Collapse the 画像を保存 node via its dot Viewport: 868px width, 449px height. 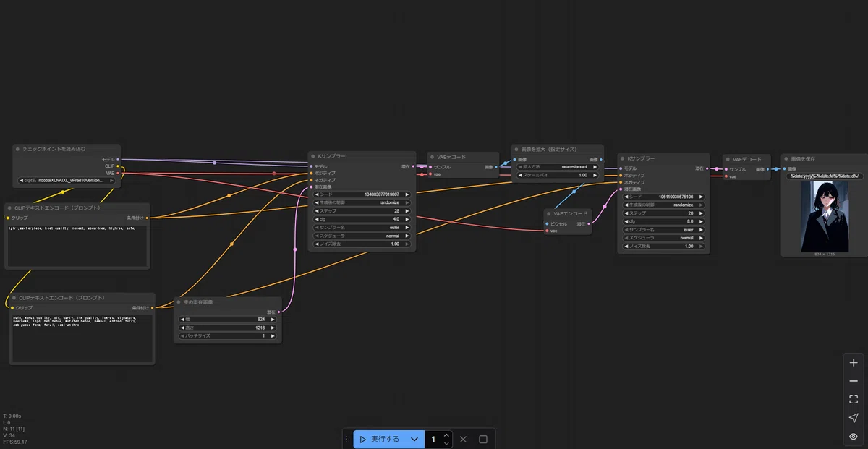coord(786,158)
